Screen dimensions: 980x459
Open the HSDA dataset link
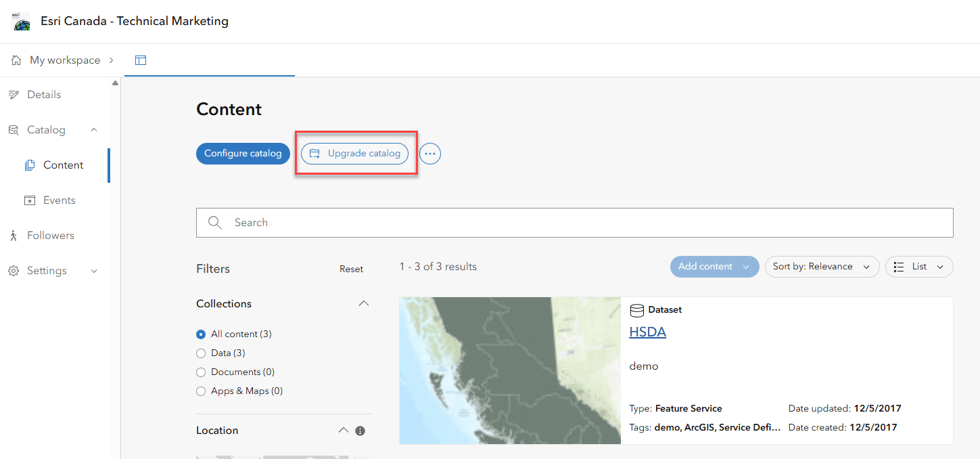click(x=648, y=332)
